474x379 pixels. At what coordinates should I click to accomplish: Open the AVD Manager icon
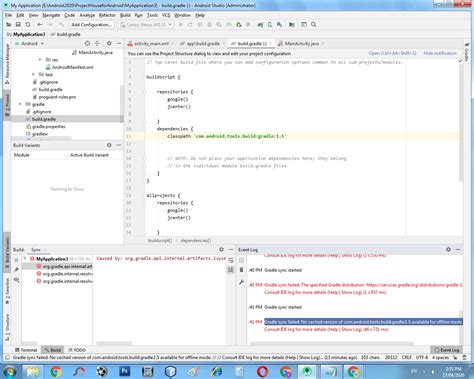(x=270, y=25)
